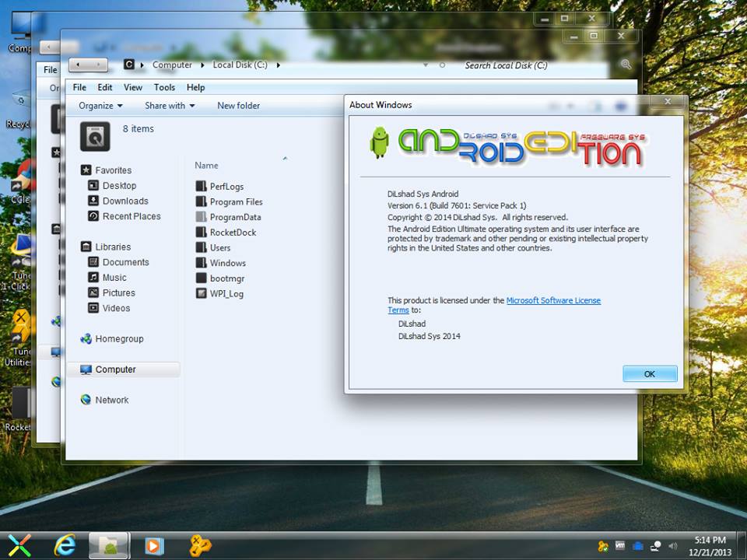747x560 pixels.
Task: Click the Libraries icon in sidebar
Action: point(86,247)
